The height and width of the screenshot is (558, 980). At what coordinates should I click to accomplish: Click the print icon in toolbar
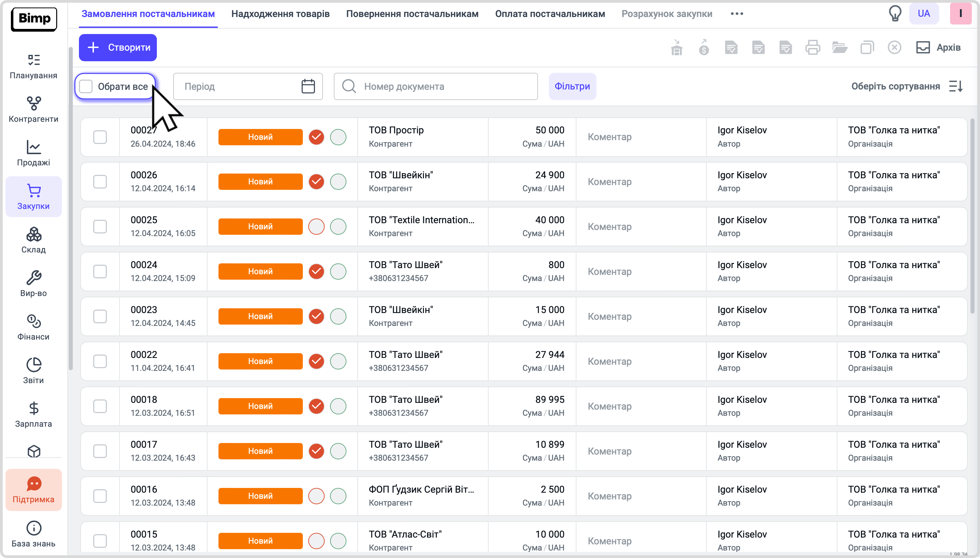point(813,48)
